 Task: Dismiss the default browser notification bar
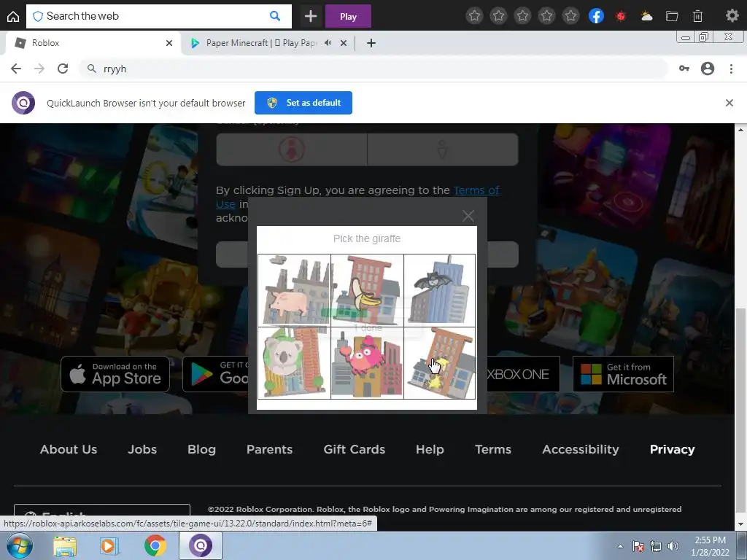coord(729,103)
